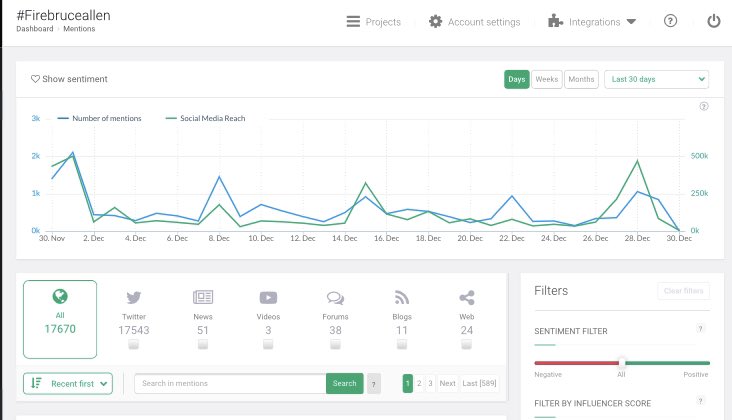Jump to Last [589] page
732x420 pixels.
pos(479,384)
